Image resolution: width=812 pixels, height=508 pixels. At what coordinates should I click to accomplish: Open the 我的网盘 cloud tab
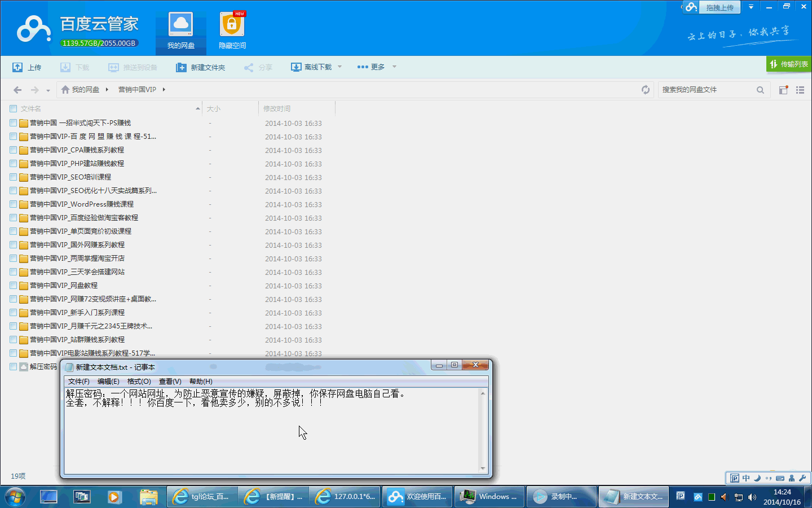[181, 31]
